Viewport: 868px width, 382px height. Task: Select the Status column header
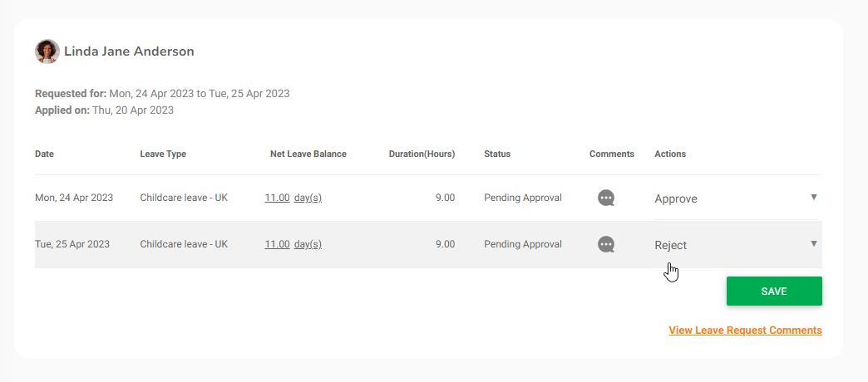pyautogui.click(x=497, y=154)
